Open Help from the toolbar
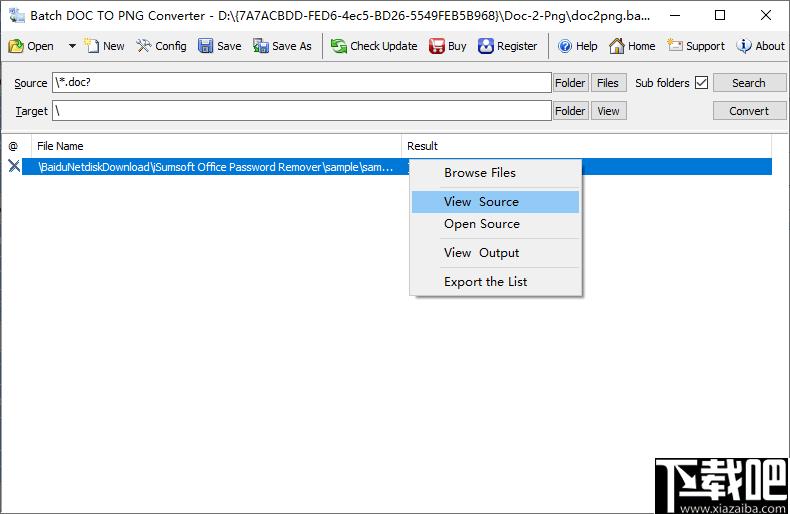 tap(577, 46)
